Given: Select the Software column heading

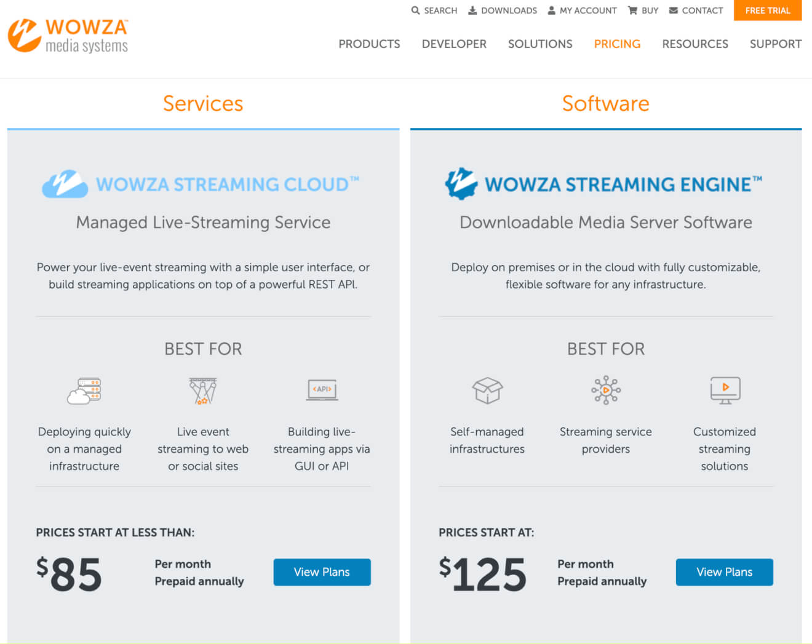Looking at the screenshot, I should tap(606, 103).
